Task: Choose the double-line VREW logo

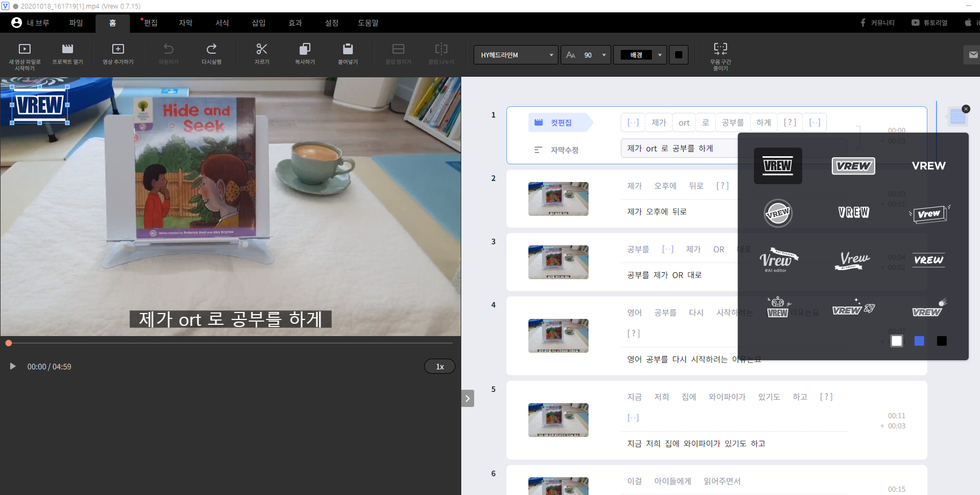Action: tap(928, 260)
